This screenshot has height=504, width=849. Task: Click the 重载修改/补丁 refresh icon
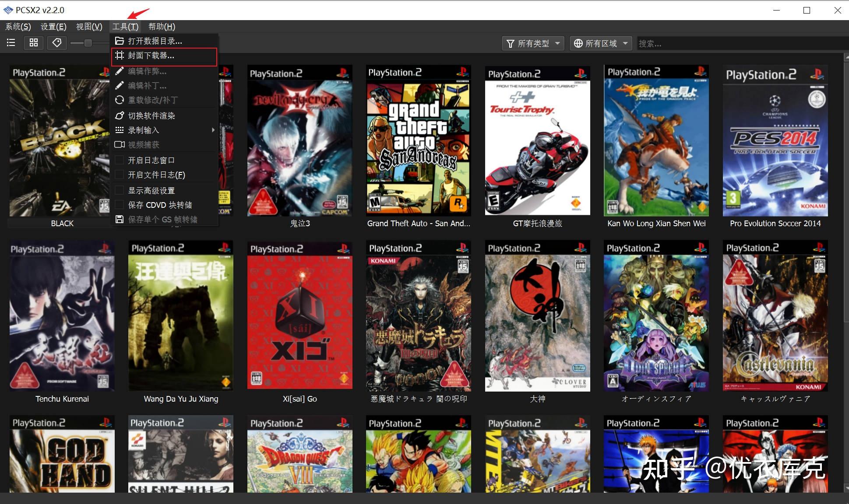(120, 100)
